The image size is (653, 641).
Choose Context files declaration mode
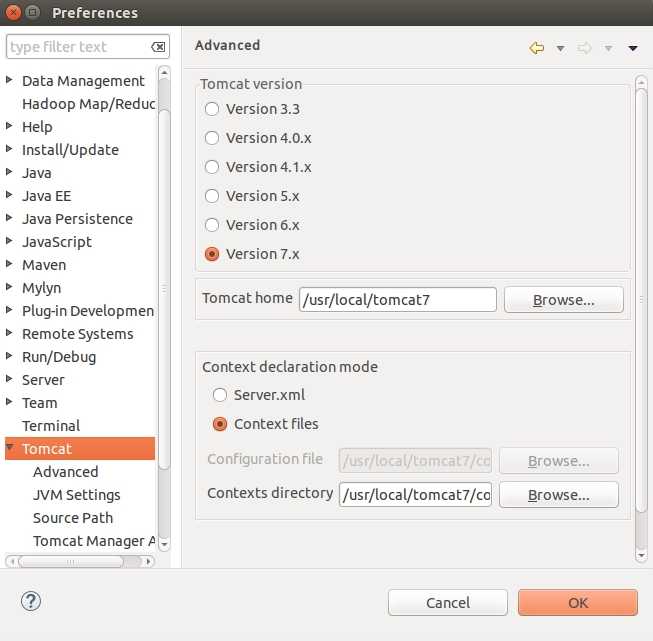[220, 424]
